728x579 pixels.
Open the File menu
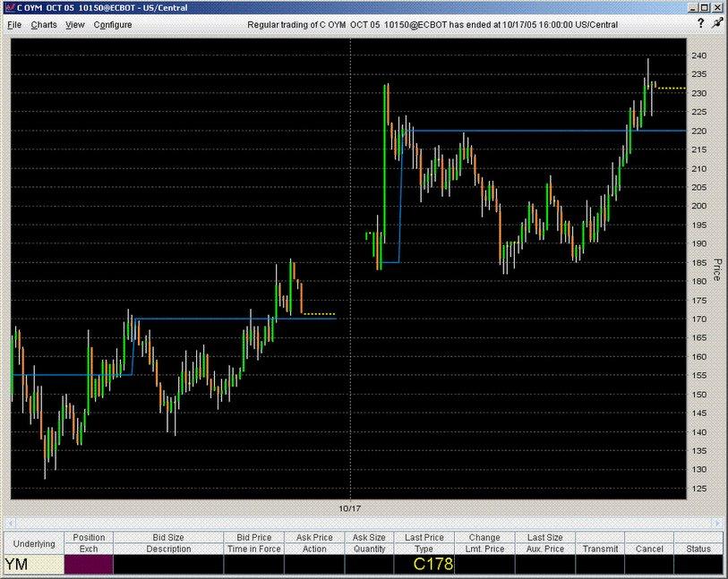[14, 24]
